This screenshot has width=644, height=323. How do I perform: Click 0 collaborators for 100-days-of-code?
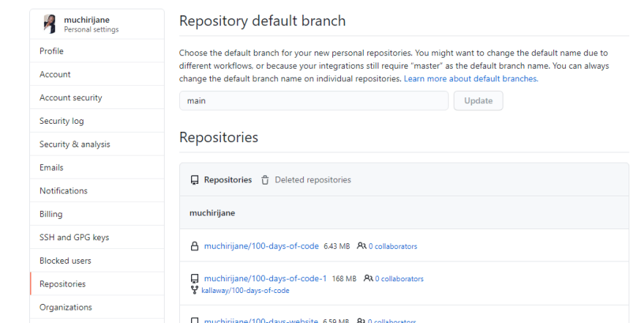click(x=393, y=246)
